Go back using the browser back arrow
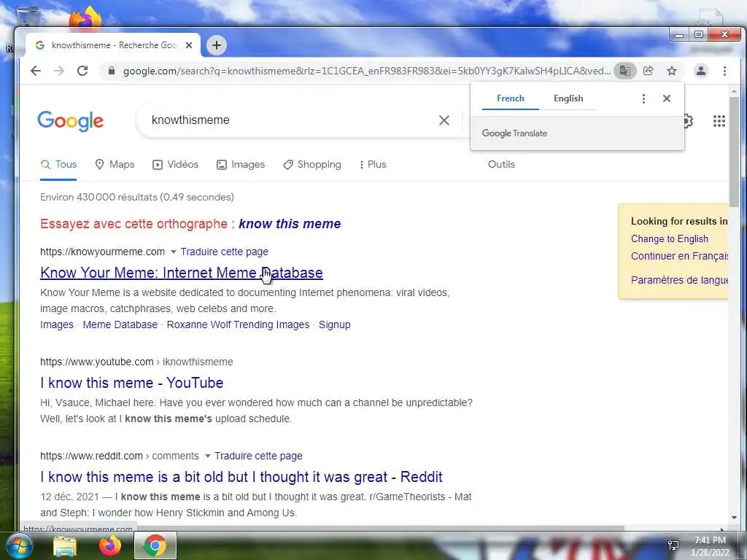This screenshot has width=747, height=560. click(x=36, y=71)
